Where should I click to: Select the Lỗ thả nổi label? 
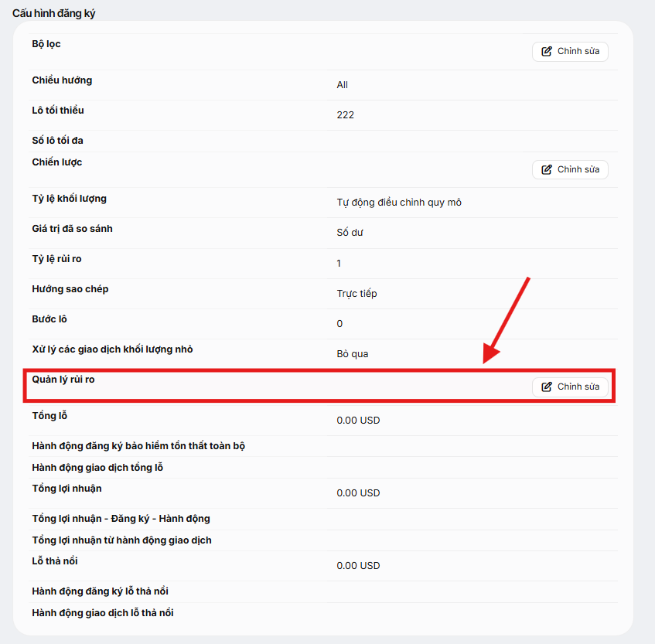tap(55, 561)
